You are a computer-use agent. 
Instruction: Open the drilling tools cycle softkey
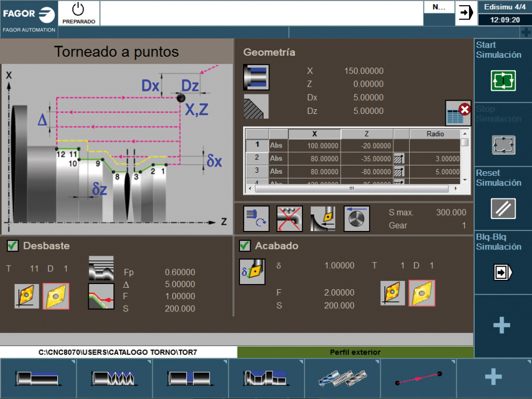pos(342,378)
